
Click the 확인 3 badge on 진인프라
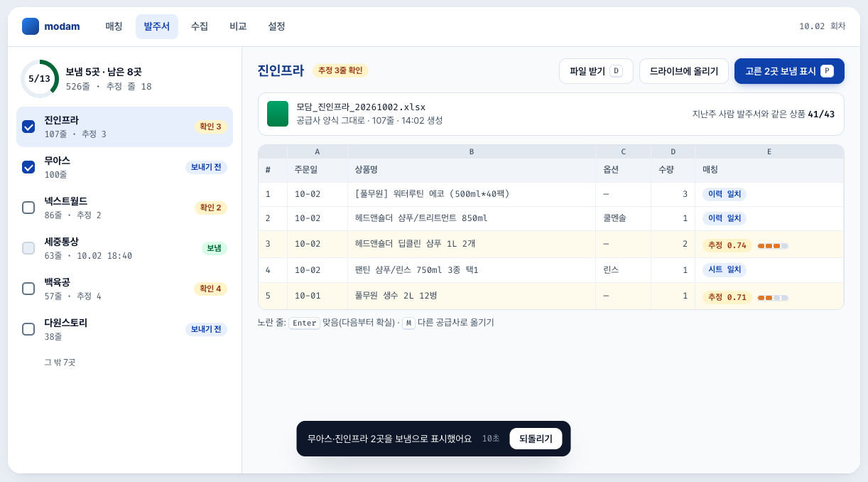tap(211, 127)
